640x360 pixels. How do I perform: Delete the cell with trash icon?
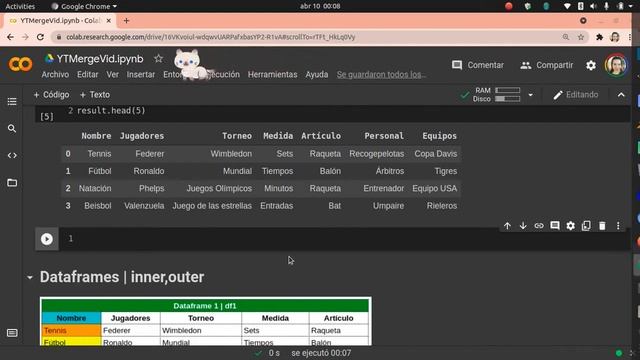click(x=602, y=226)
